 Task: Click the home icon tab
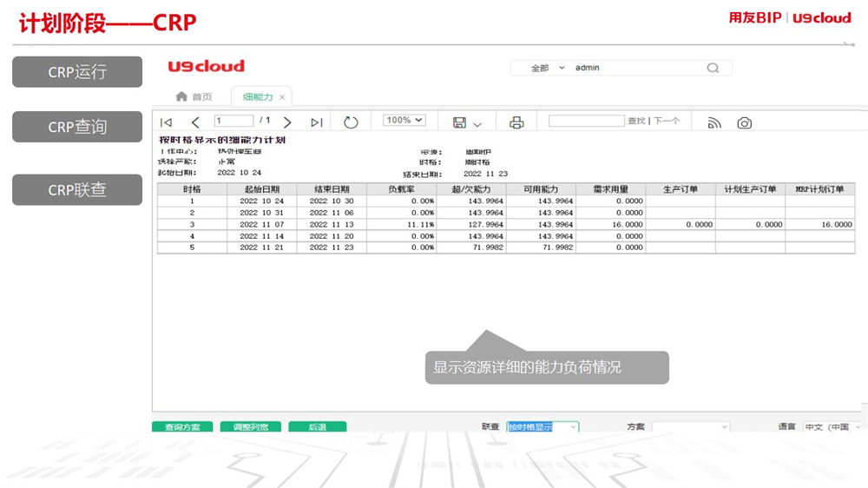click(x=181, y=96)
